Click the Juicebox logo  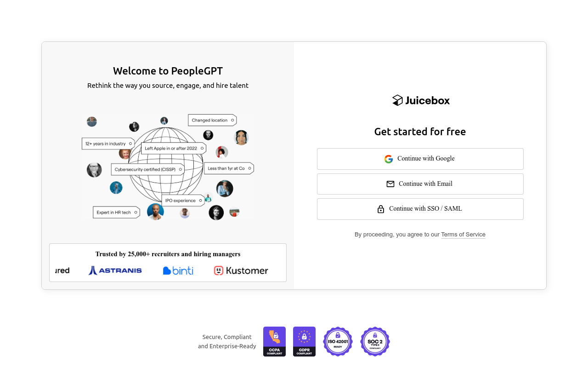tap(421, 100)
